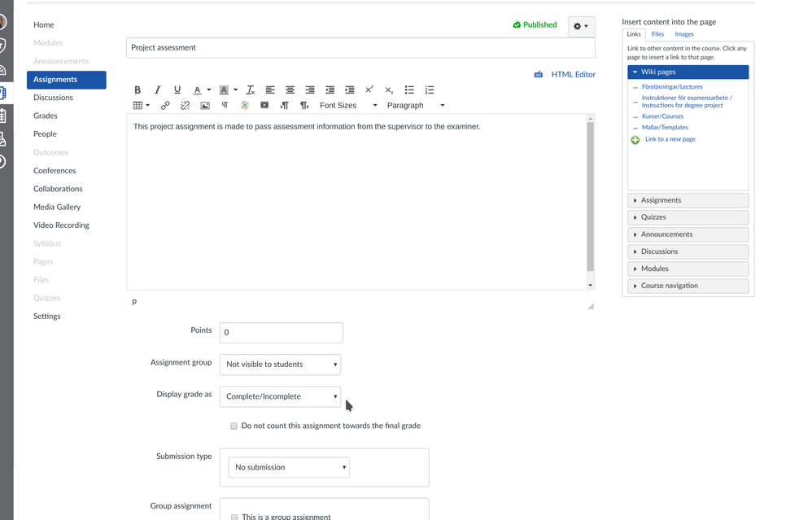Viewport: 812px width, 520px height.
Task: Collapse the Wiki pages section
Action: [x=688, y=72]
